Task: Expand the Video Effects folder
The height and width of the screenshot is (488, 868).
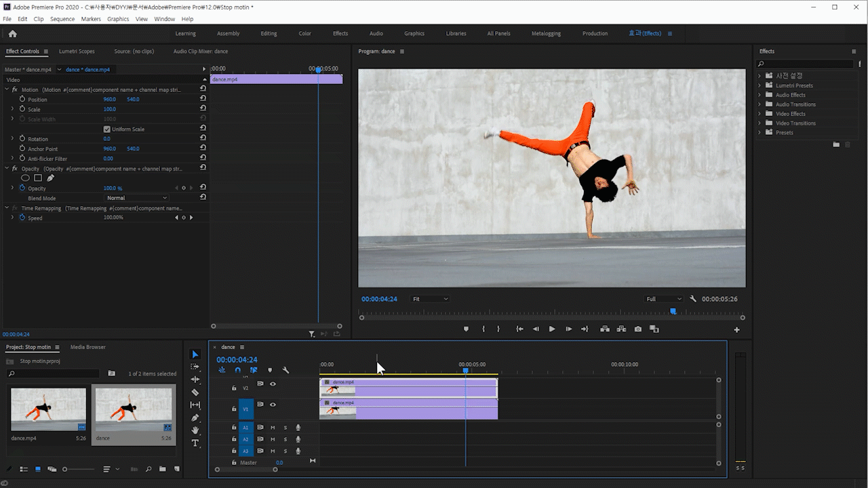Action: 759,114
